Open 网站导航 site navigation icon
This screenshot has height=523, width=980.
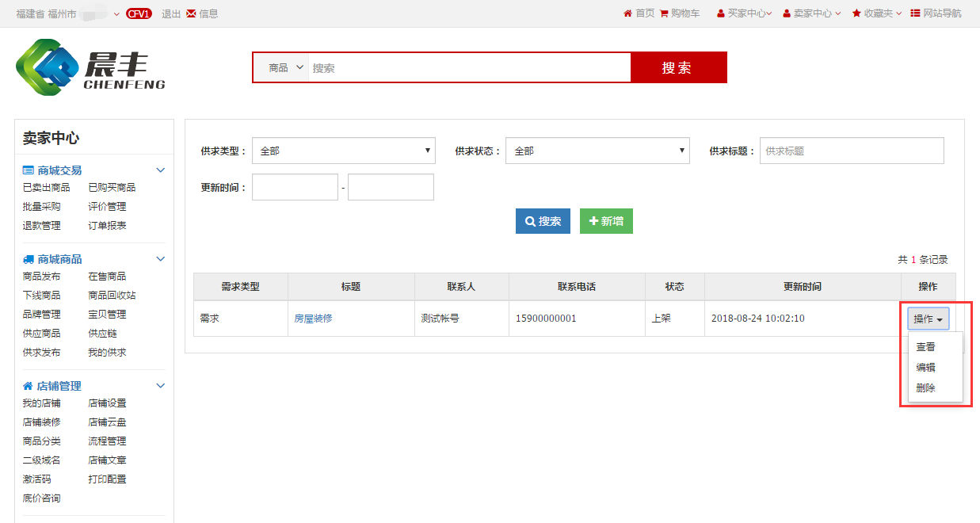pyautogui.click(x=915, y=13)
